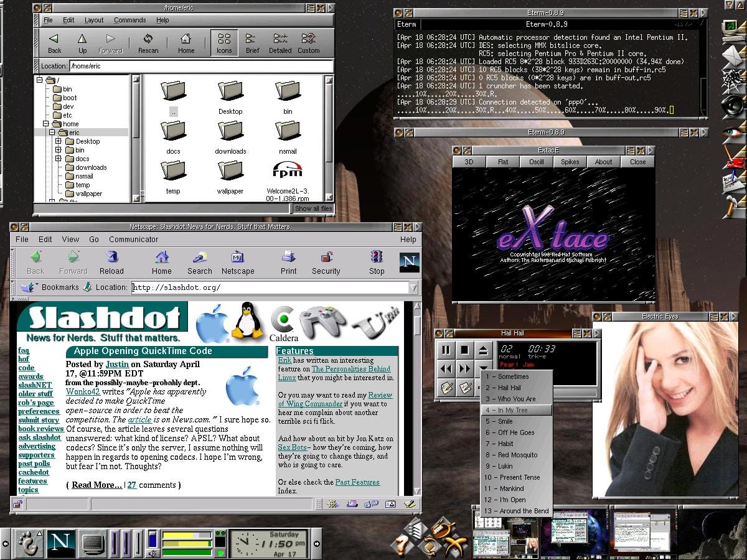Click the My Netscape toolbar icon
The height and width of the screenshot is (560, 747).
point(238,262)
